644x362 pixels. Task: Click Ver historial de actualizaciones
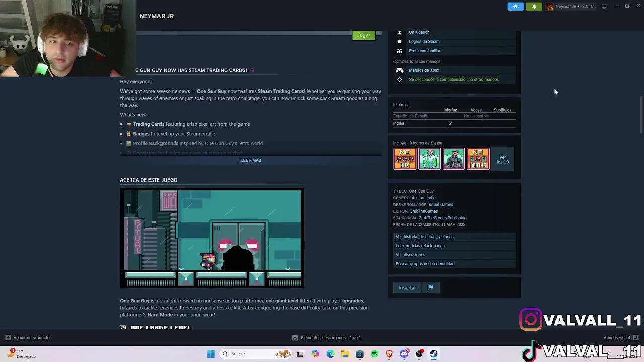[454, 237]
